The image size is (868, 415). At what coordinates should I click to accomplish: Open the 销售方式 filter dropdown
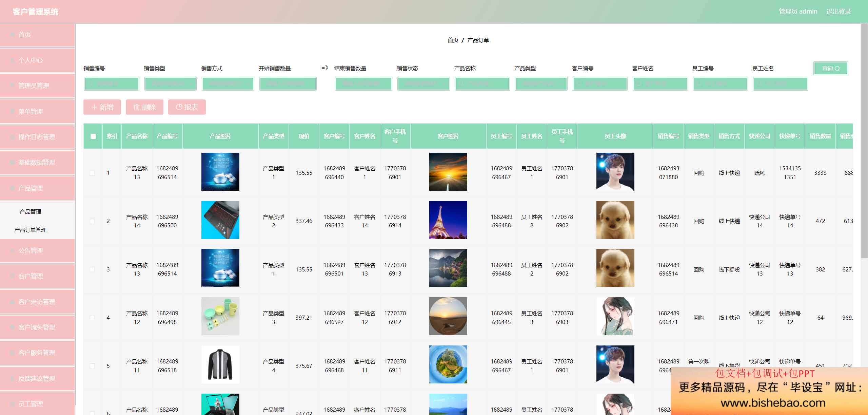click(x=228, y=83)
